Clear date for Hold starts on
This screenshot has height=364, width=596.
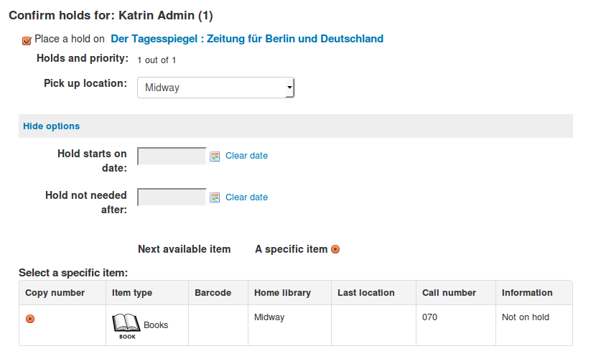click(246, 156)
